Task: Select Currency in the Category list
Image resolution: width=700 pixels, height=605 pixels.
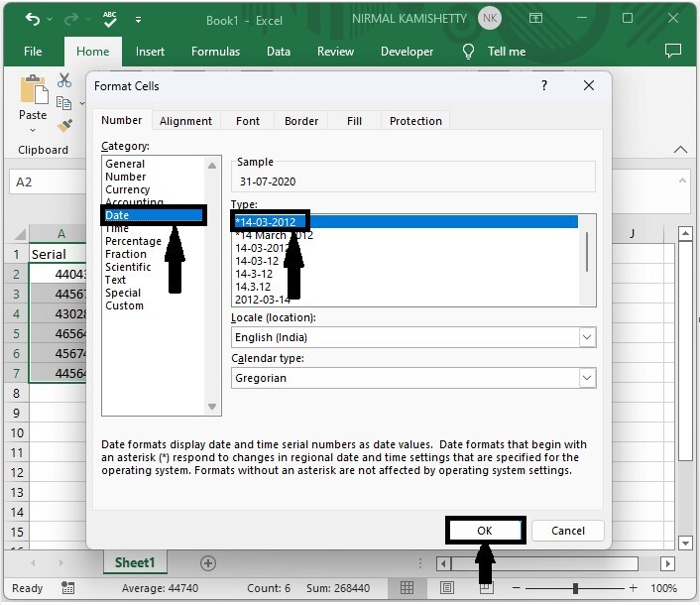Action: (128, 189)
